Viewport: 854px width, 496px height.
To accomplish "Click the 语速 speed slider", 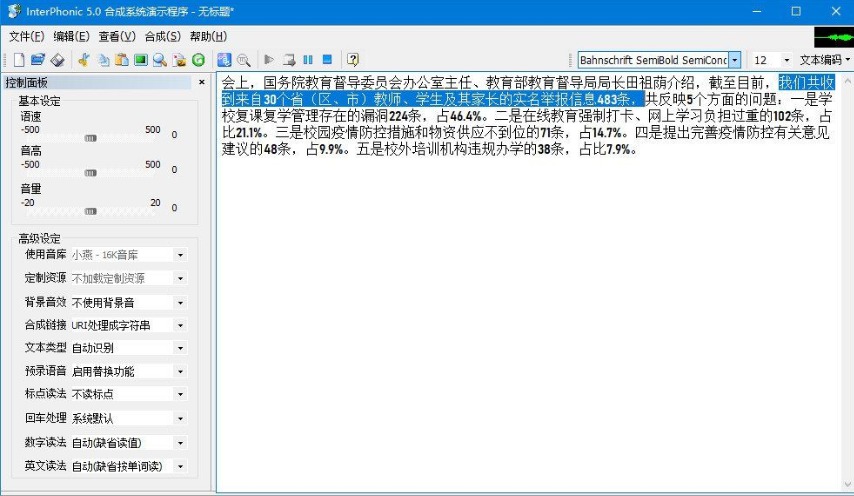I will click(x=91, y=138).
